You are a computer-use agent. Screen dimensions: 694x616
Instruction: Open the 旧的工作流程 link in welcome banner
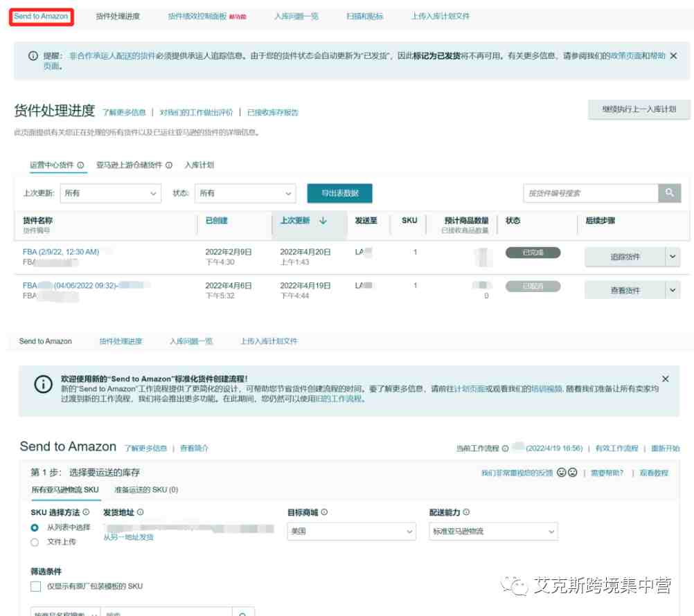pos(338,399)
